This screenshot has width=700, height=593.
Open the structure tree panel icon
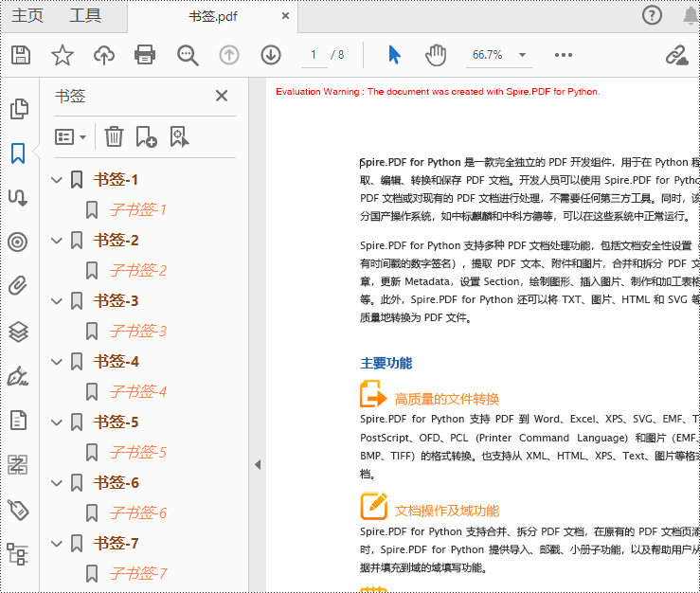tap(18, 554)
